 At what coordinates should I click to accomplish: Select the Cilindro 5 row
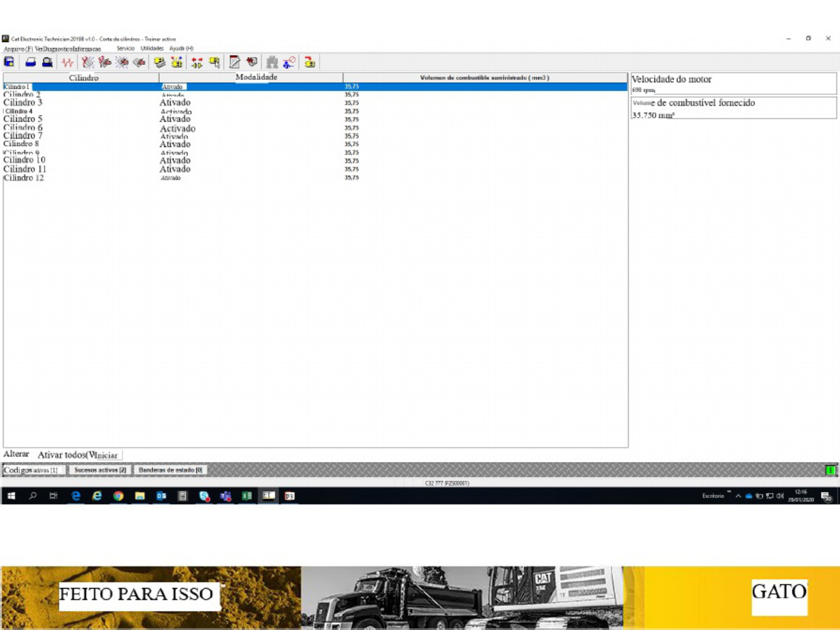tap(315, 119)
